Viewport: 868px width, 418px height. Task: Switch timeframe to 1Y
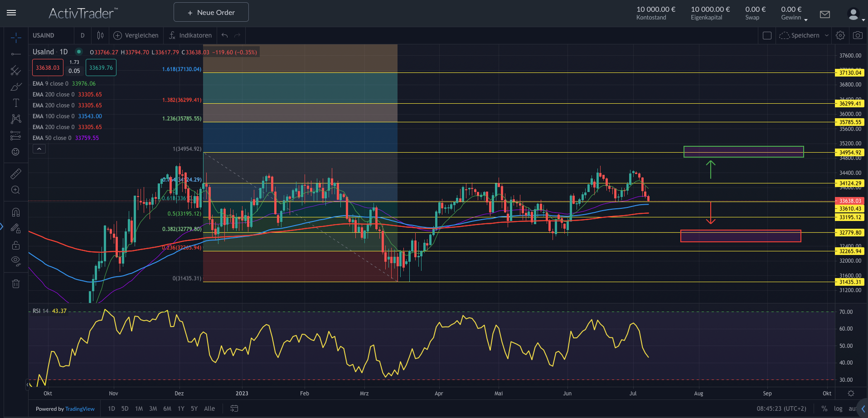[181, 408]
